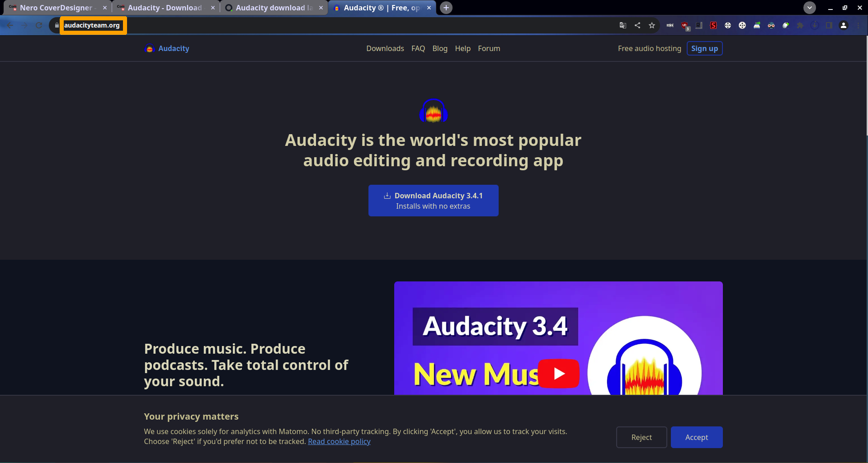Screen dimensions: 868x463
Task: Select the Audacity ® | Free tab
Action: [x=382, y=8]
